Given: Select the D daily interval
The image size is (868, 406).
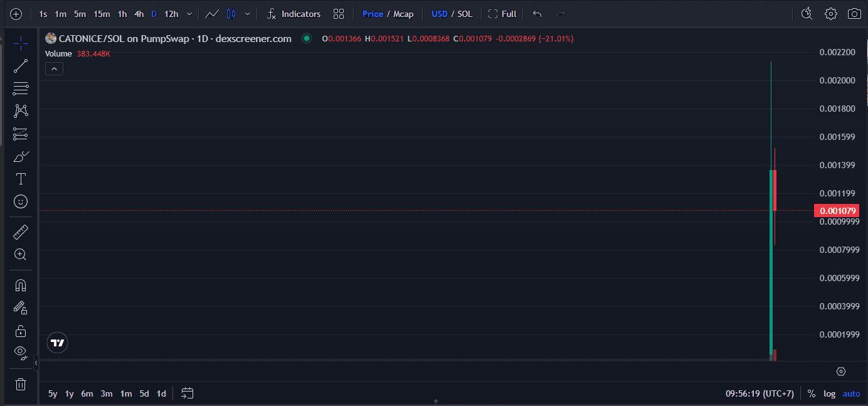Looking at the screenshot, I should [154, 14].
